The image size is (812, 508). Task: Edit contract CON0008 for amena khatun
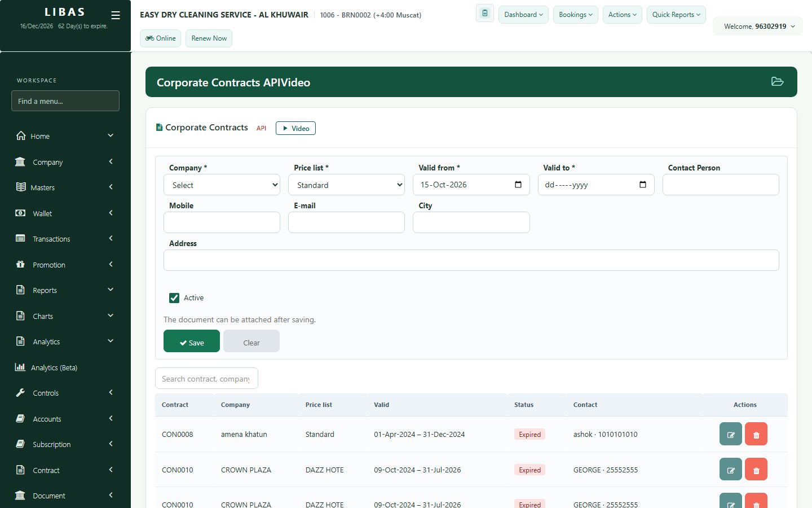tap(731, 435)
